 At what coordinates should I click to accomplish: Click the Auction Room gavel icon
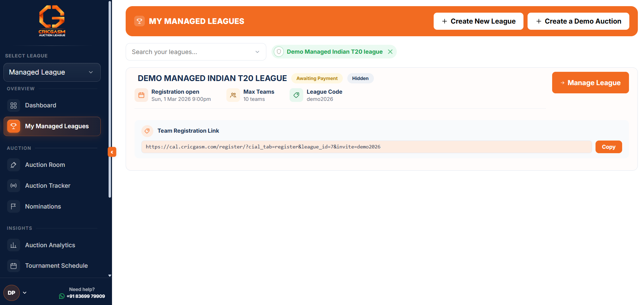(14, 165)
